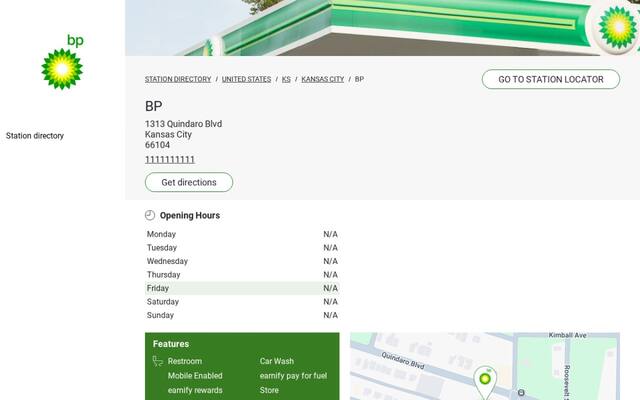Select the Wednesday hours row
Image resolution: width=640 pixels, height=400 pixels.
coord(242,261)
